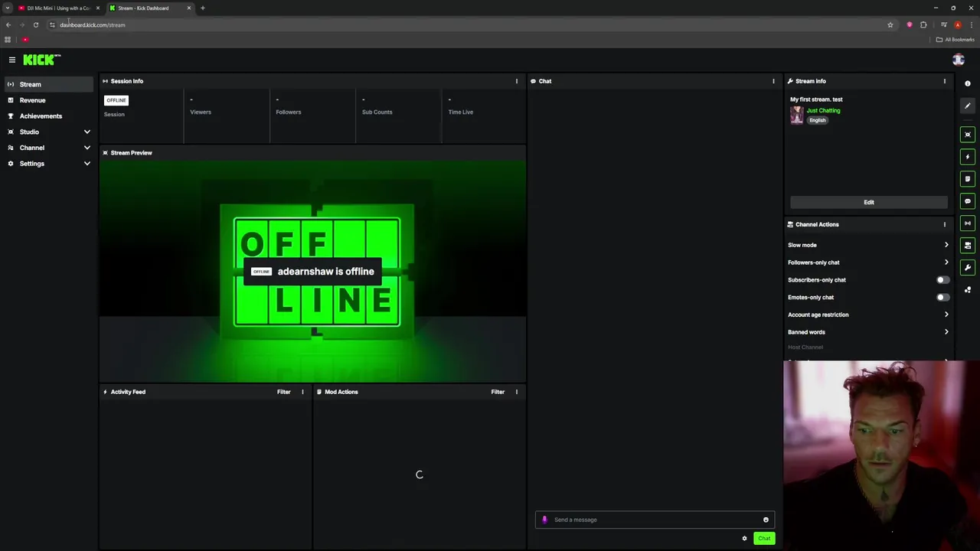This screenshot has height=551, width=980.
Task: Open the user avatar menu at top right
Action: (958, 60)
